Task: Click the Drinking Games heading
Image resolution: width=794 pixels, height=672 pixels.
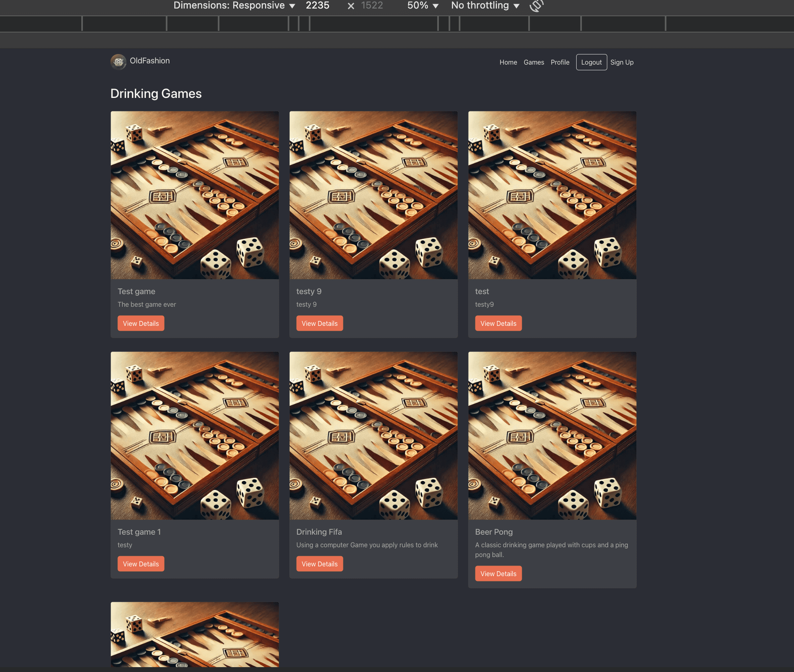Action: (156, 93)
